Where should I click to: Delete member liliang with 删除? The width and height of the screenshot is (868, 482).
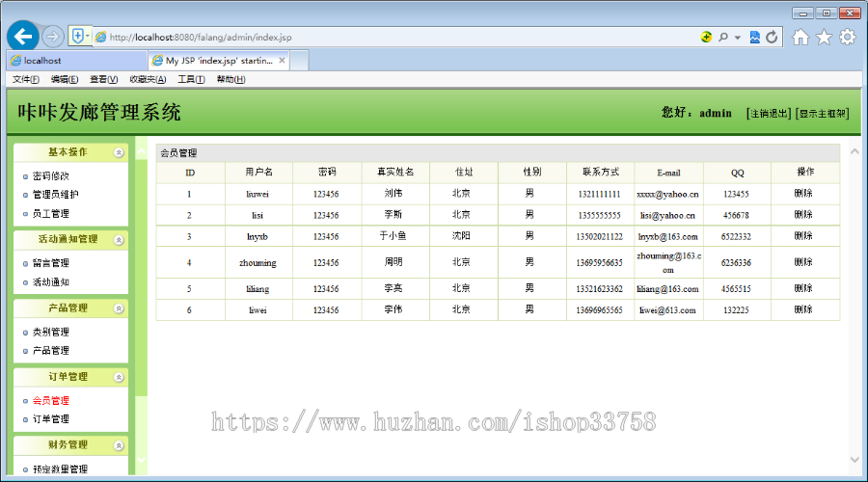pos(803,288)
